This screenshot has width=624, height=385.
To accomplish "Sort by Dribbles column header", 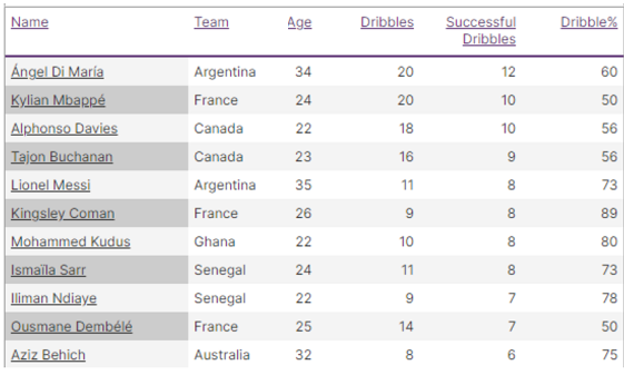I will (387, 22).
